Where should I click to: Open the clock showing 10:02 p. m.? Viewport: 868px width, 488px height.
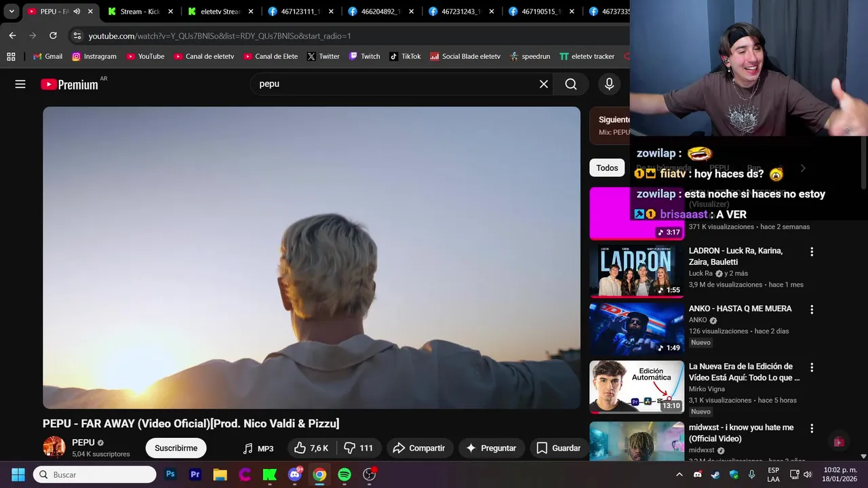pyautogui.click(x=840, y=474)
